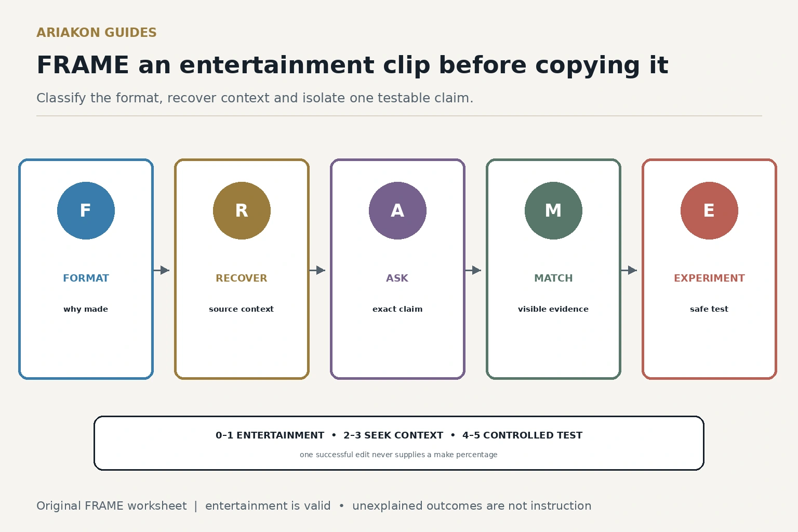Screen dimensions: 798x532
Task: Click the red E circle icon
Action: pyautogui.click(x=709, y=210)
